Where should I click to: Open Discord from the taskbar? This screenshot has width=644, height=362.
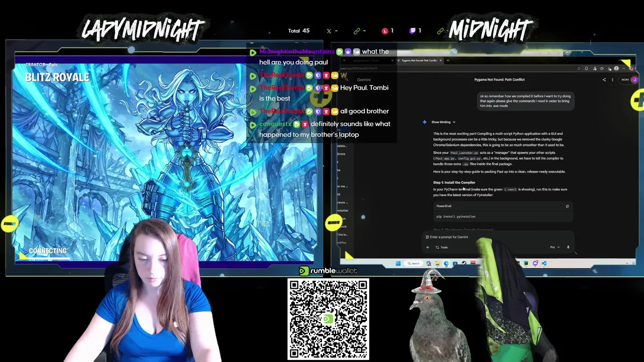tap(535, 263)
